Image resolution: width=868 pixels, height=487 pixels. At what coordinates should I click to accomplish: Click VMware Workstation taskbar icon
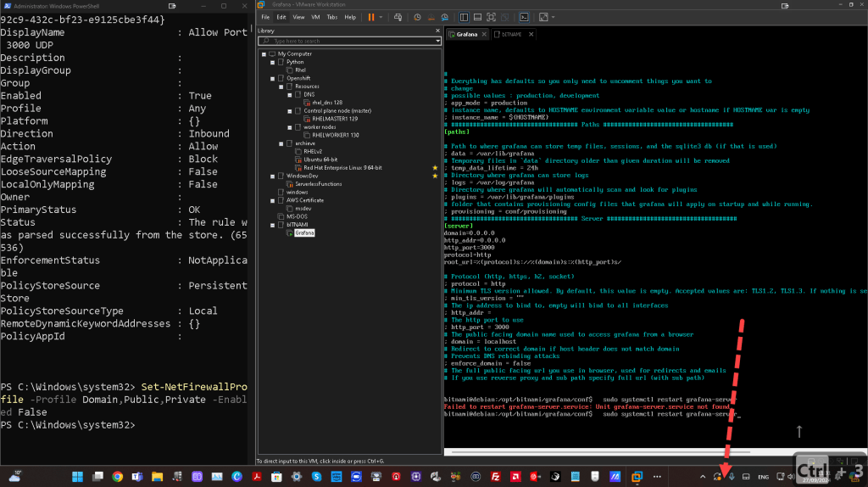(637, 477)
